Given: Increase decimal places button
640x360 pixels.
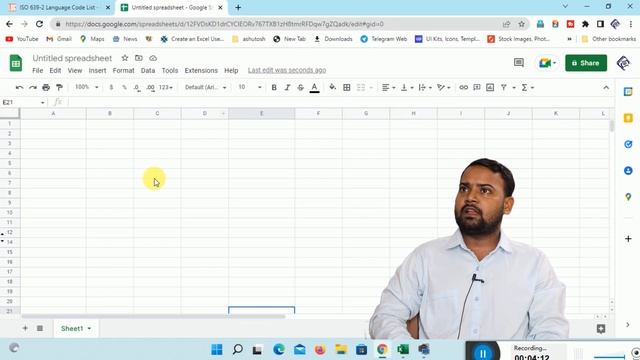Looking at the screenshot, I should (151, 87).
